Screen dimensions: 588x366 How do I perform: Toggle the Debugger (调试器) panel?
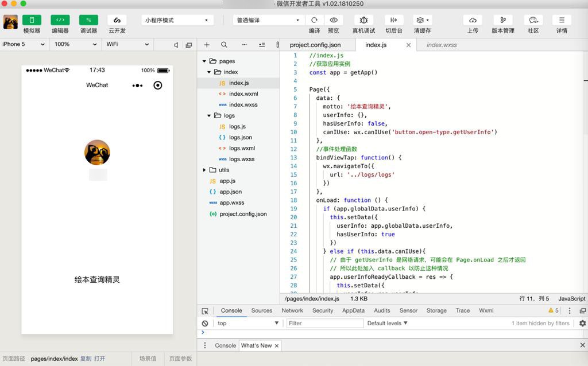point(88,20)
